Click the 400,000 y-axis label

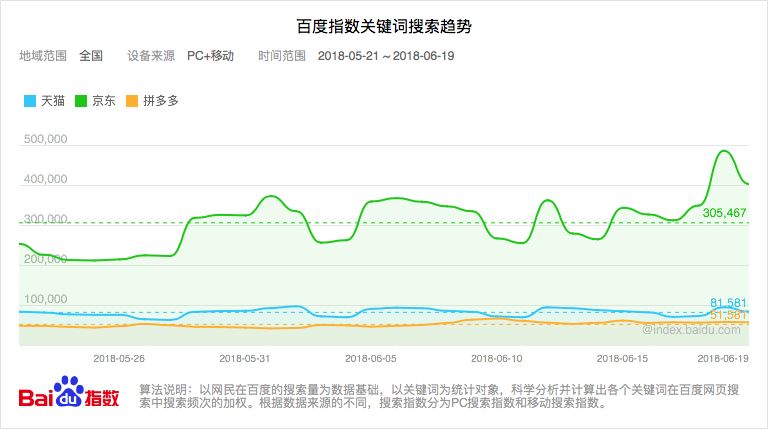pos(46,179)
